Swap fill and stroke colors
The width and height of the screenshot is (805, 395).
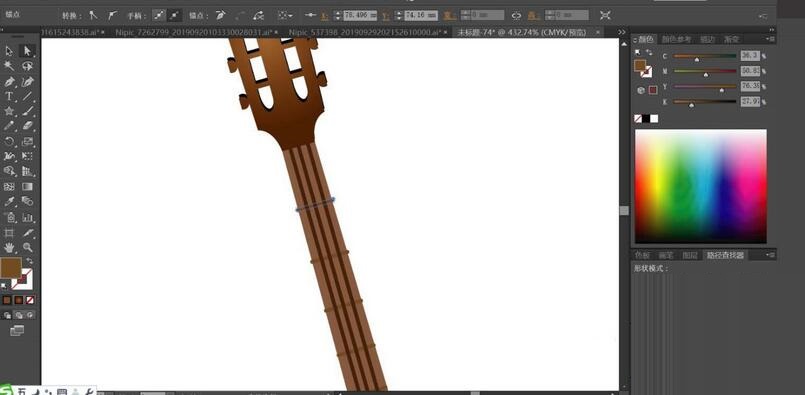(x=30, y=261)
